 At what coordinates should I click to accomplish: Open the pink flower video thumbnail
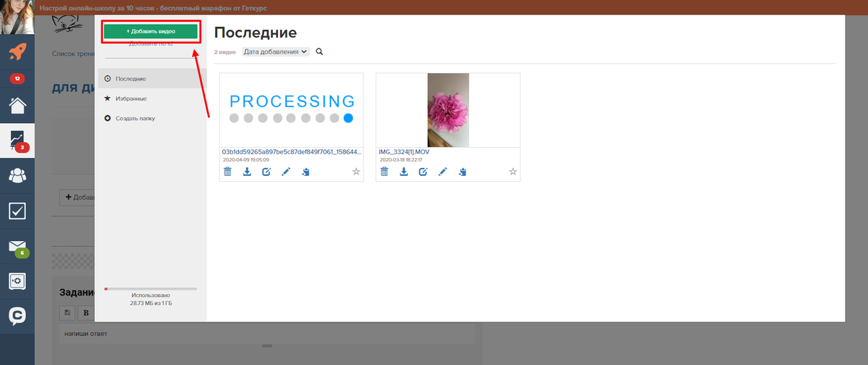tap(448, 109)
